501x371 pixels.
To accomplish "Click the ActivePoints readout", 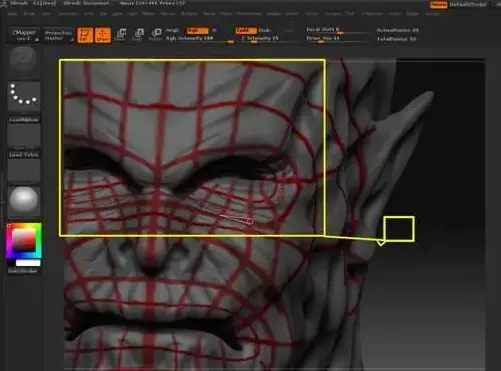I will click(398, 30).
